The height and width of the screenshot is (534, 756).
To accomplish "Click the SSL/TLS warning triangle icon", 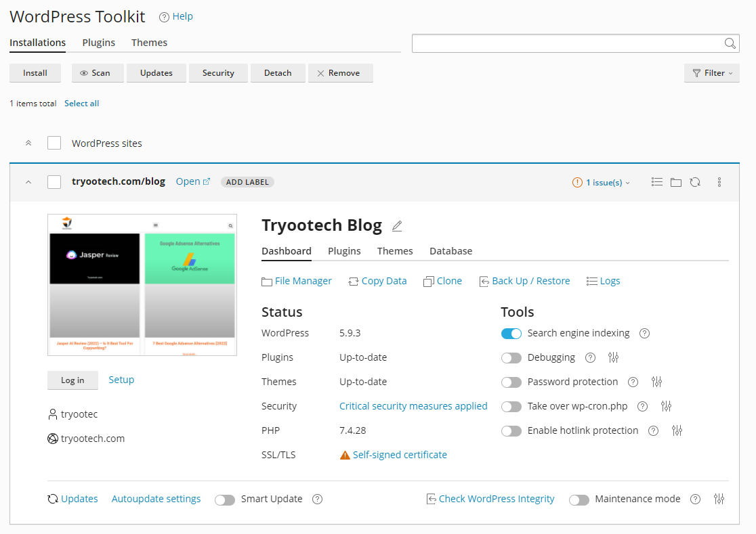I will (345, 455).
